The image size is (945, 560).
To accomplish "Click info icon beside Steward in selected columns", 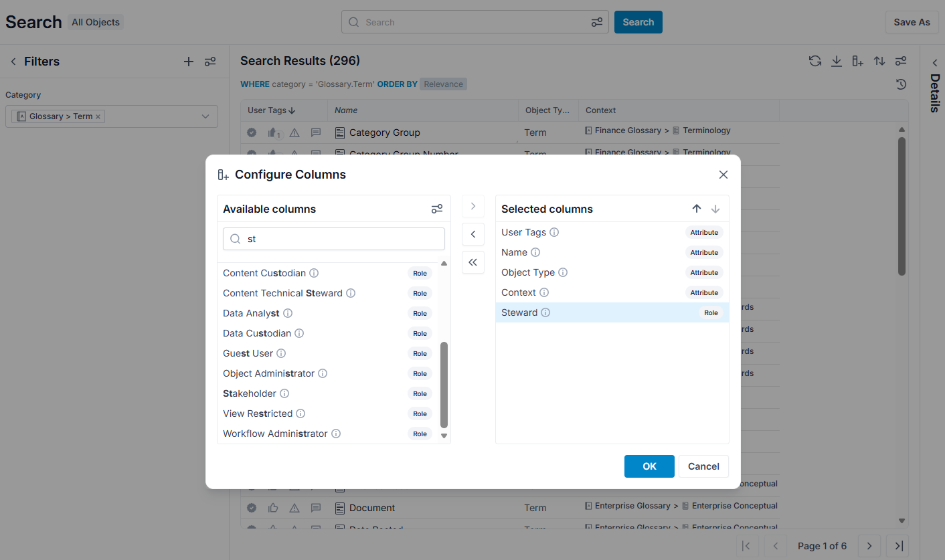I will point(545,312).
